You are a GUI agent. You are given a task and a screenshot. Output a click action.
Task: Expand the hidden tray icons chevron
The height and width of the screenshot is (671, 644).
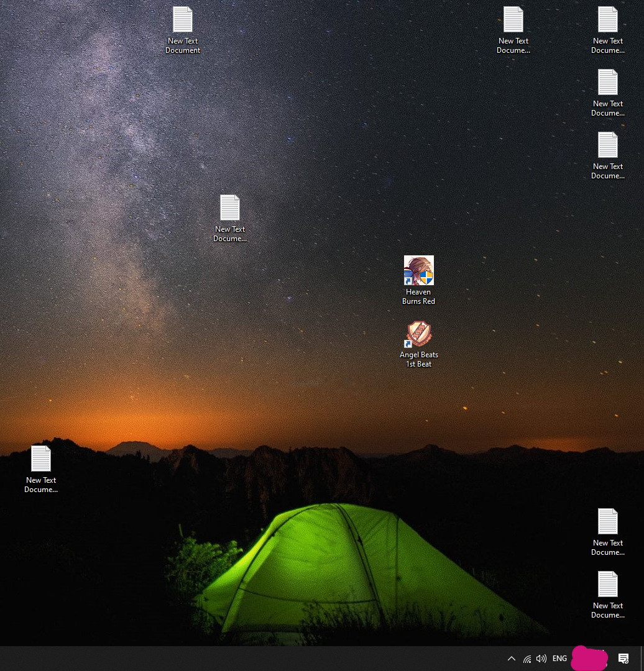tap(511, 659)
